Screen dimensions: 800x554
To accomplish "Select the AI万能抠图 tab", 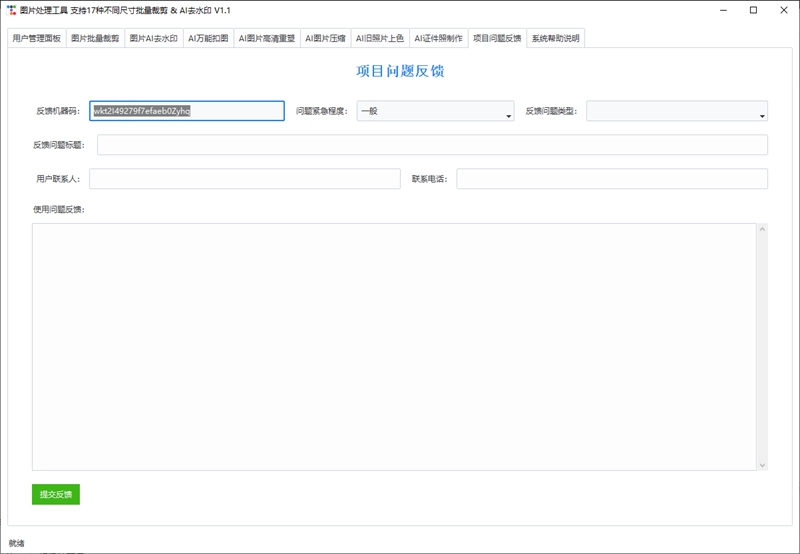I will [x=208, y=38].
